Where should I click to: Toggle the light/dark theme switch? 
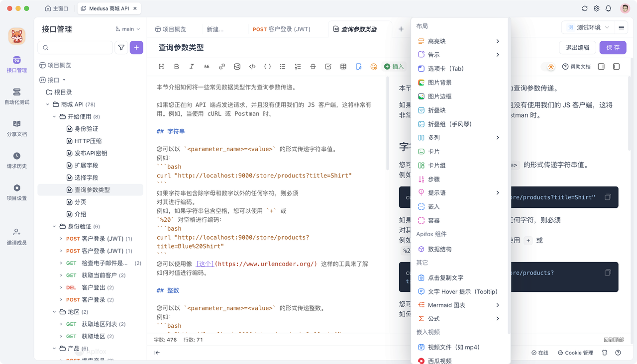[548, 67]
